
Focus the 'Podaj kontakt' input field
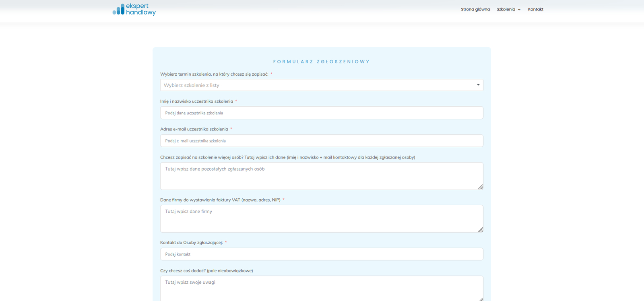point(321,254)
